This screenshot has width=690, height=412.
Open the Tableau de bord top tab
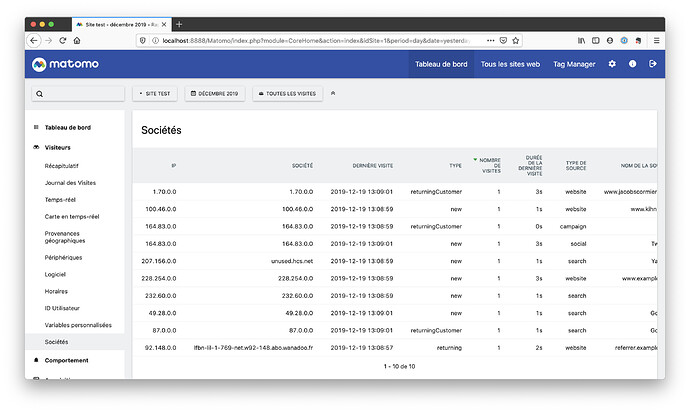(441, 64)
